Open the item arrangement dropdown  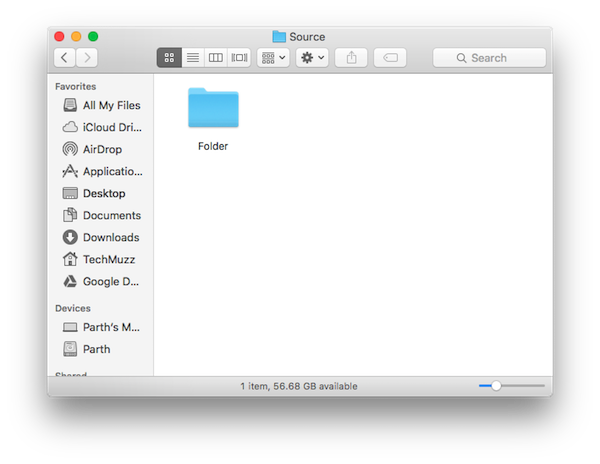(273, 58)
